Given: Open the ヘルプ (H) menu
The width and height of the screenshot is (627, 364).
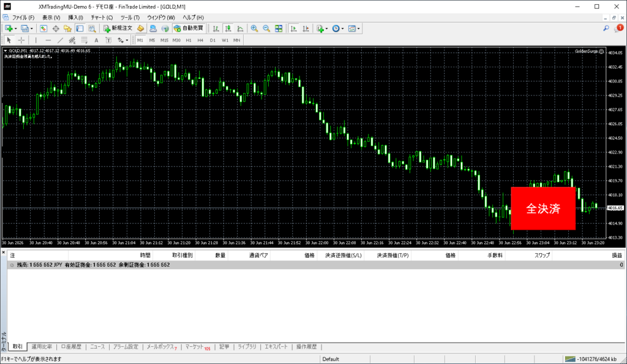Looking at the screenshot, I should [x=193, y=18].
